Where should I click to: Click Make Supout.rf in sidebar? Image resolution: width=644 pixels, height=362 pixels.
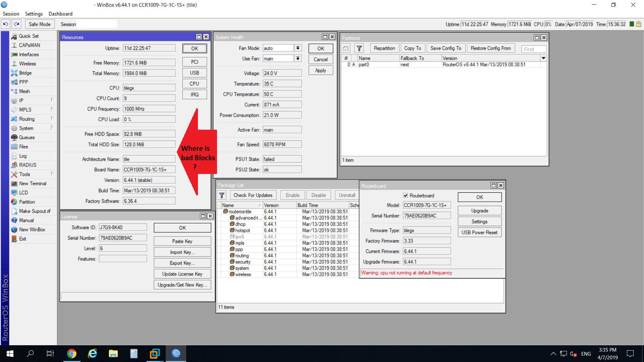(x=35, y=211)
